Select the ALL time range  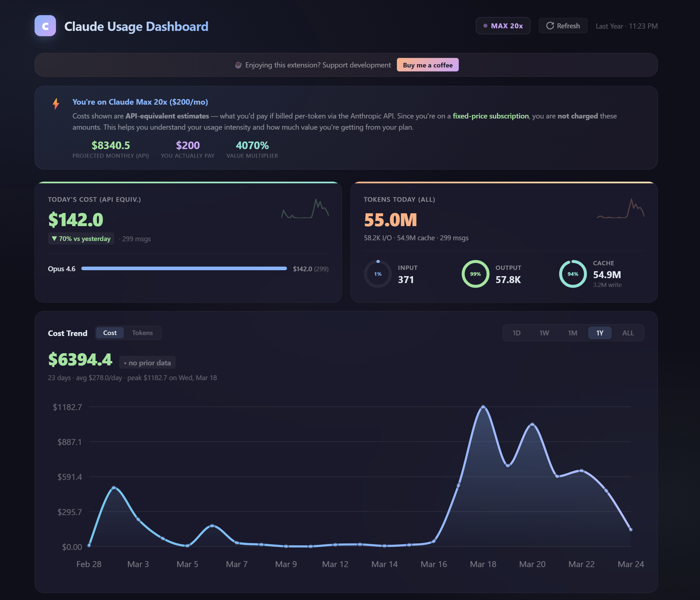pyautogui.click(x=628, y=333)
